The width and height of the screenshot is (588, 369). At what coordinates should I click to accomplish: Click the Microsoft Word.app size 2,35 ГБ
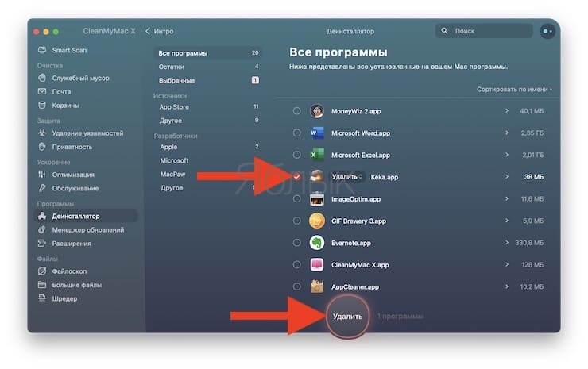coord(532,133)
